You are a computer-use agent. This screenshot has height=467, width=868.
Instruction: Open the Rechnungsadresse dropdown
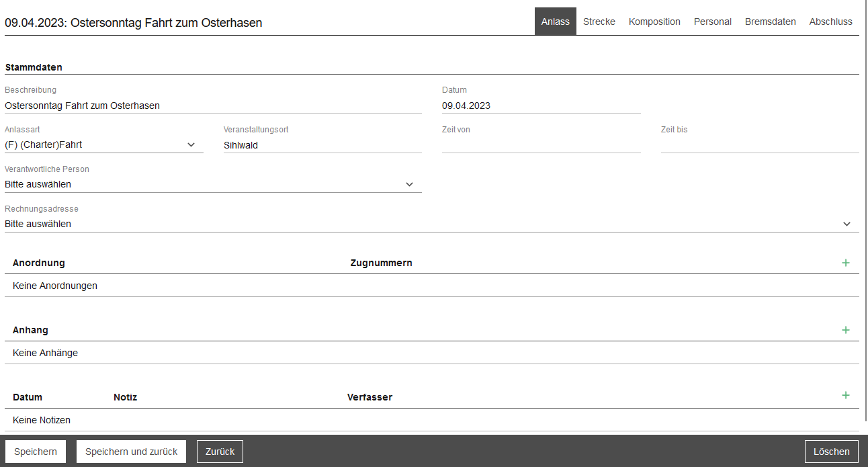pyautogui.click(x=431, y=224)
